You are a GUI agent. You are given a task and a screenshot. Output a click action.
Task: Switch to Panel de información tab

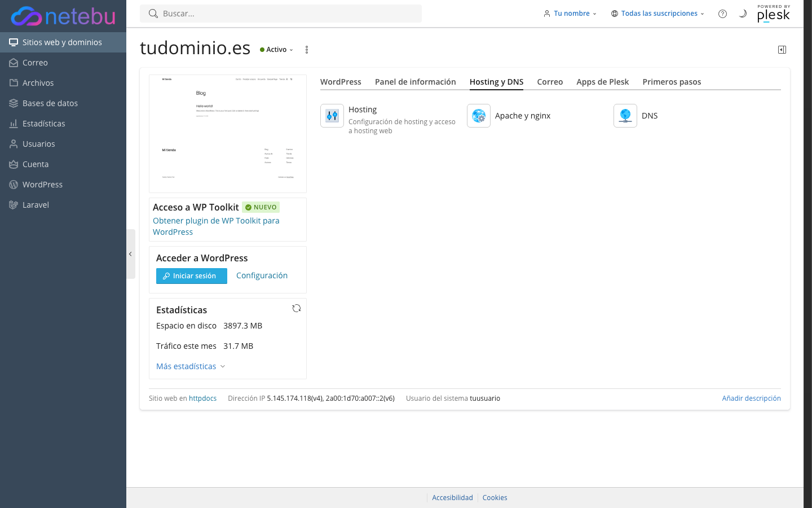[x=416, y=82]
